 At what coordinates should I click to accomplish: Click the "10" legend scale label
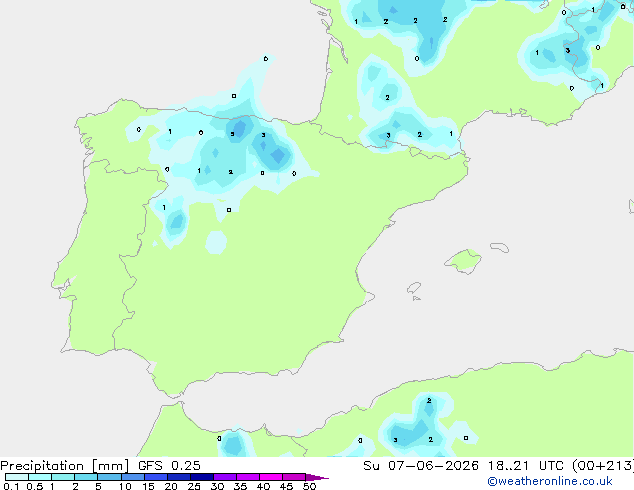click(x=125, y=486)
